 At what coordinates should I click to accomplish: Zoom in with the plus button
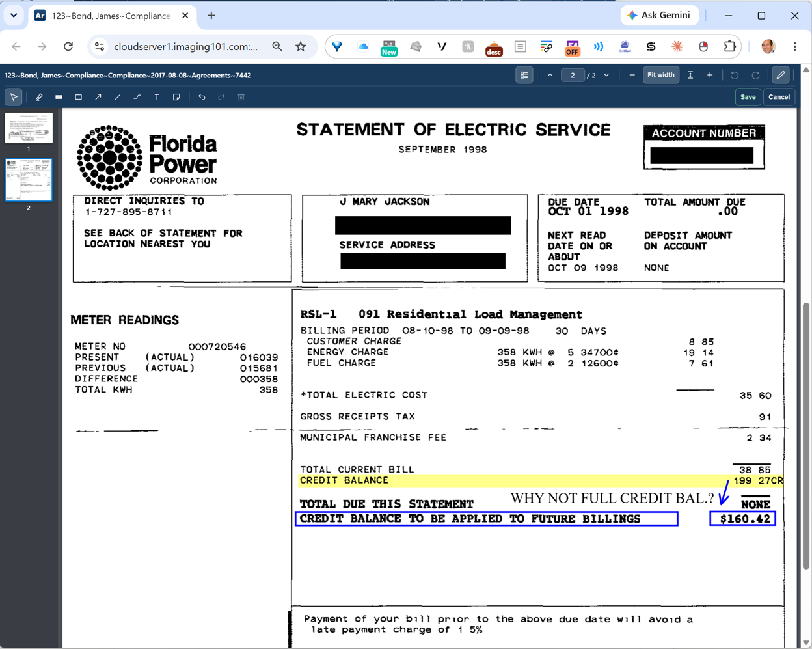click(710, 76)
